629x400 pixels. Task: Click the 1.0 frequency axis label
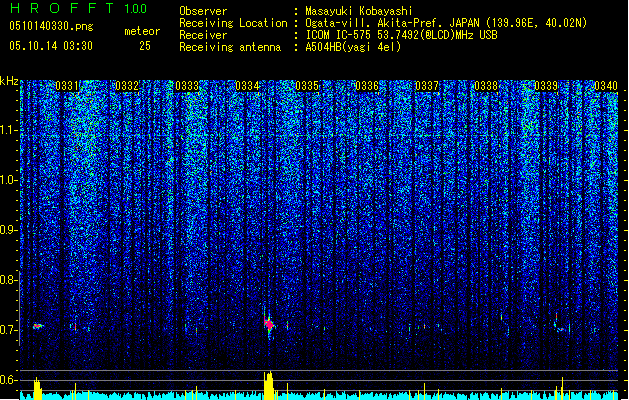click(8, 180)
